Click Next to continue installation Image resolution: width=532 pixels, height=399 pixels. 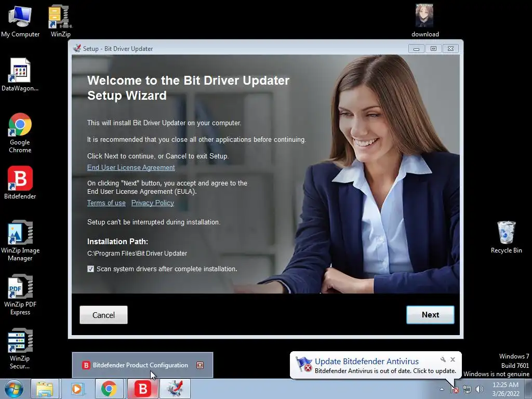tap(430, 314)
